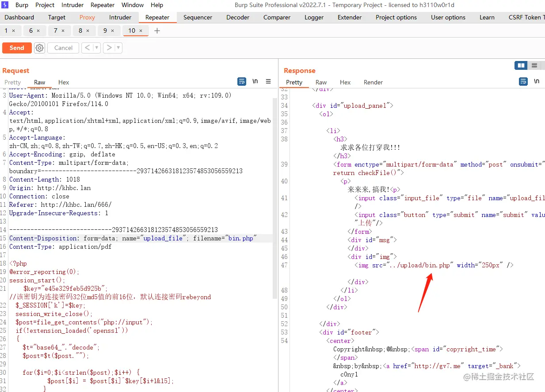Switch to the Comparer tab
This screenshot has height=392, width=545.
(277, 17)
